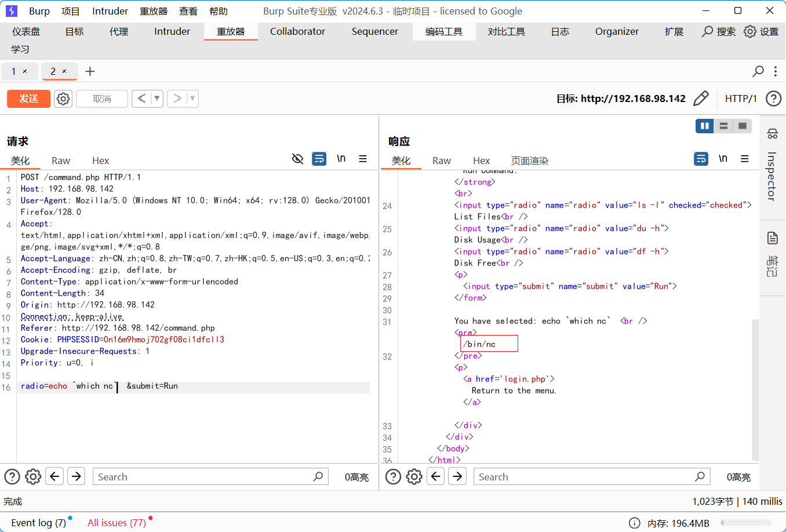Open request search settings gear
The image size is (786, 532).
tap(33, 476)
